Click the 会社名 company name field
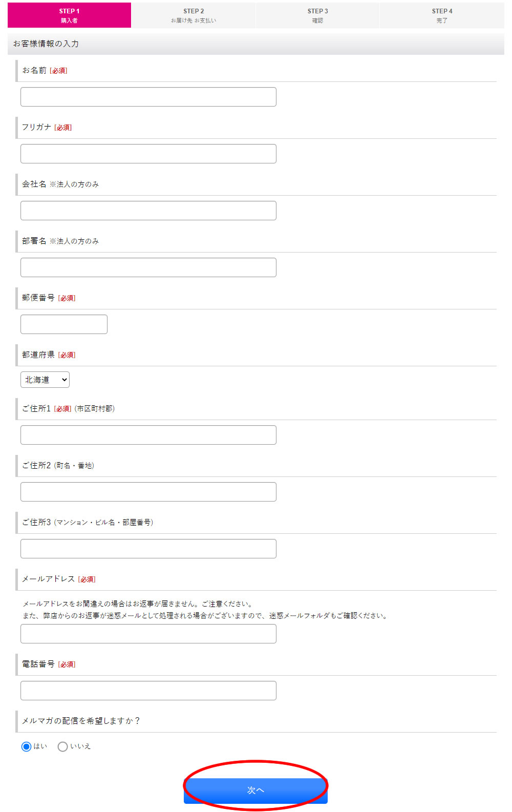Image resolution: width=512 pixels, height=812 pixels. pyautogui.click(x=147, y=210)
